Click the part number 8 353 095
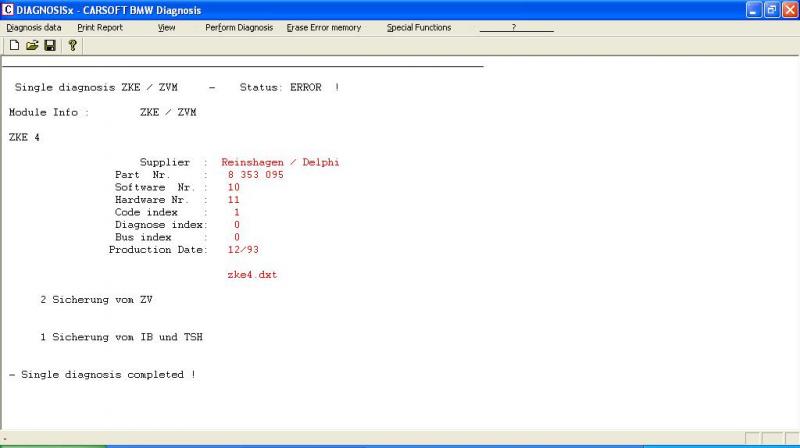 point(255,175)
